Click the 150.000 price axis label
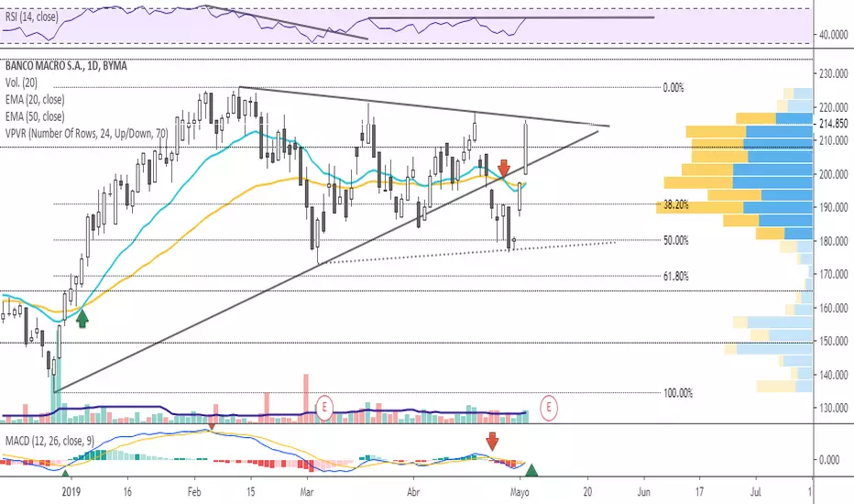The image size is (854, 504). [x=833, y=341]
